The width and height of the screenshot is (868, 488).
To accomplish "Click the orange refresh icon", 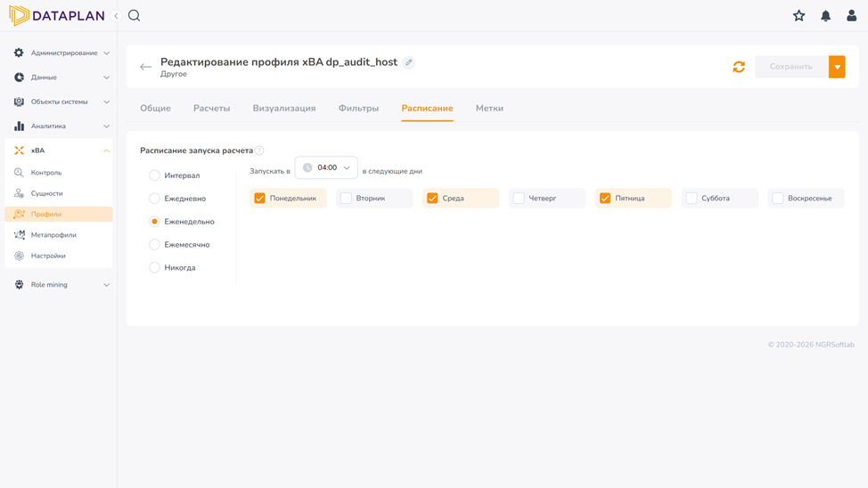I will [739, 67].
